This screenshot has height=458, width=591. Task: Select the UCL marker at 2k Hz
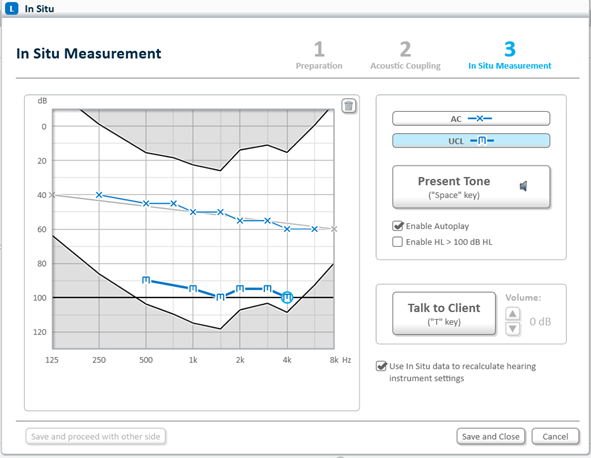tap(240, 289)
